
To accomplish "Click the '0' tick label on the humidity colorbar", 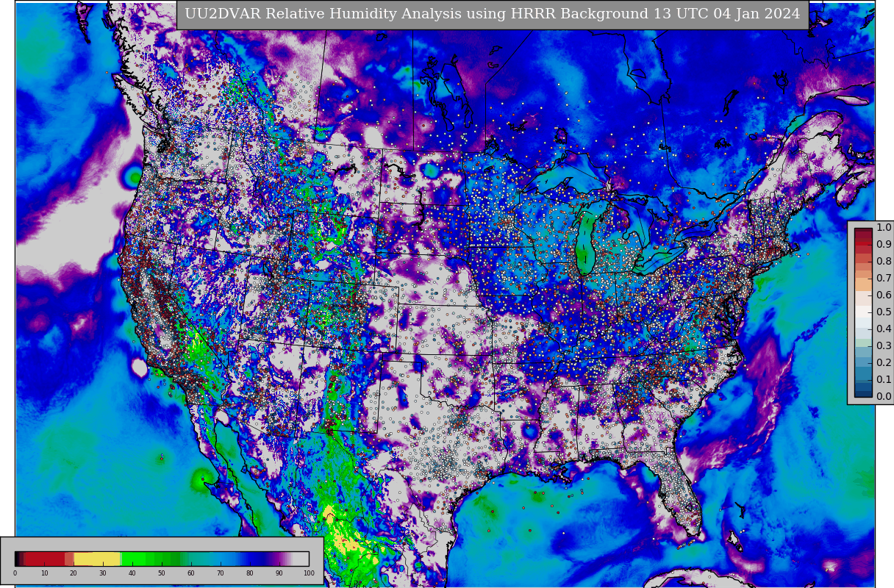I will (15, 573).
